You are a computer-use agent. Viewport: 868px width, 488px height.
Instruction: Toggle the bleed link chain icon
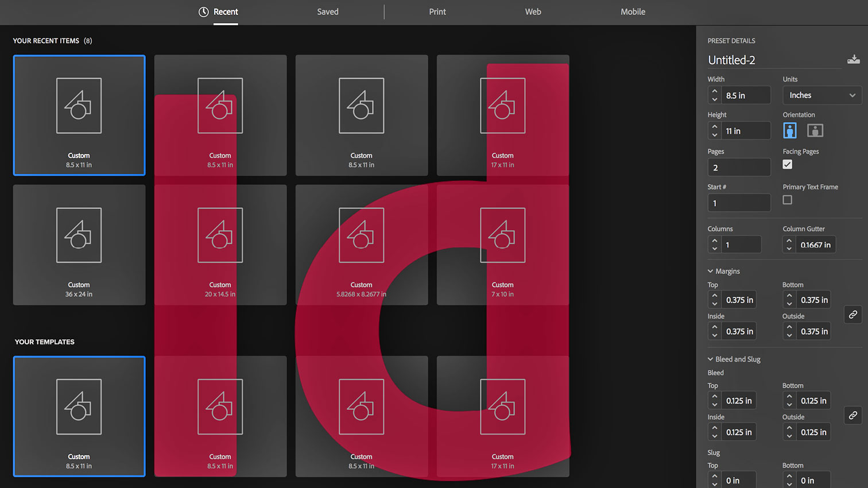click(x=853, y=415)
